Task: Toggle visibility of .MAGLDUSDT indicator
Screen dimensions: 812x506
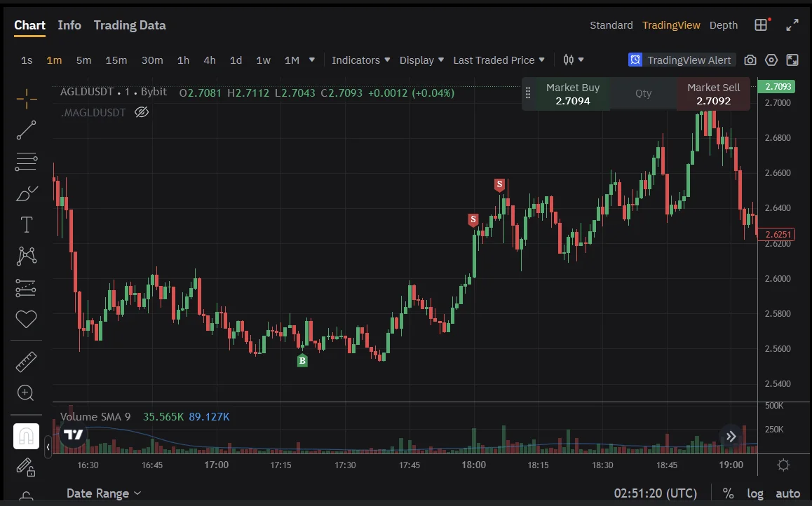Action: click(142, 112)
